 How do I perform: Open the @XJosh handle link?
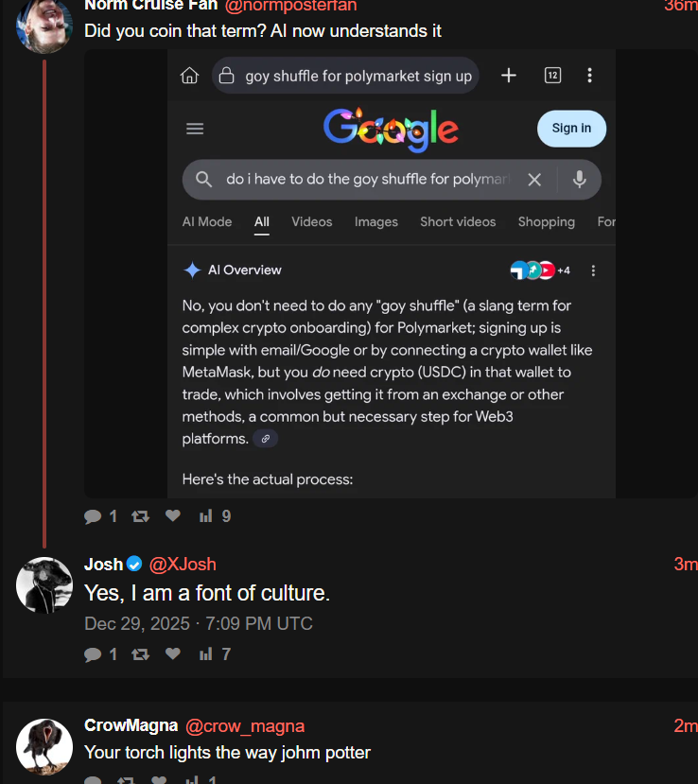tap(183, 565)
